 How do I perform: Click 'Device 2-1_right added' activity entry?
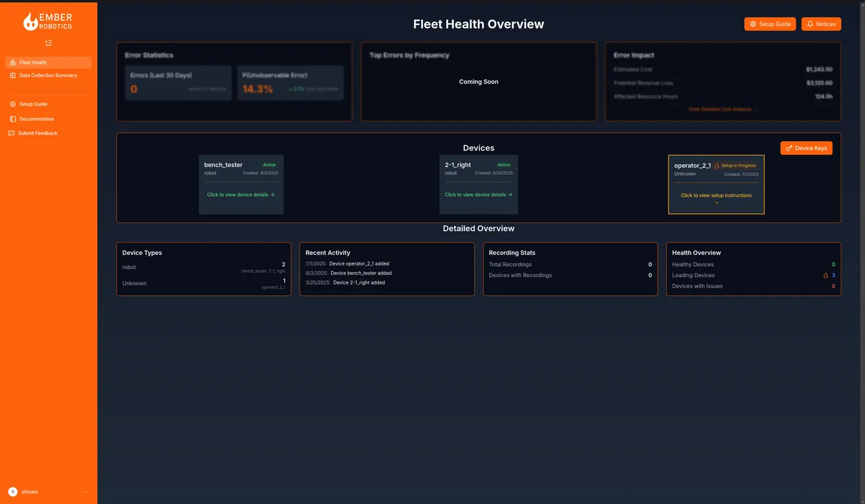coord(359,282)
